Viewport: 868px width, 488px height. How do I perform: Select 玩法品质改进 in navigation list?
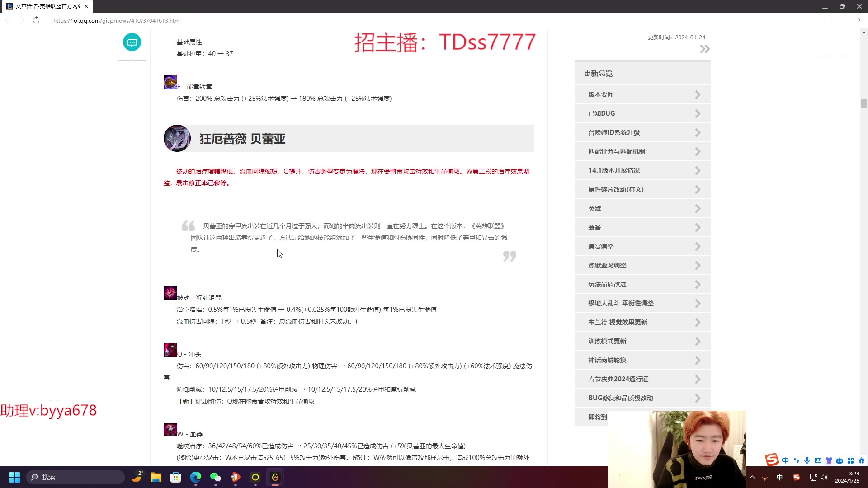click(642, 284)
